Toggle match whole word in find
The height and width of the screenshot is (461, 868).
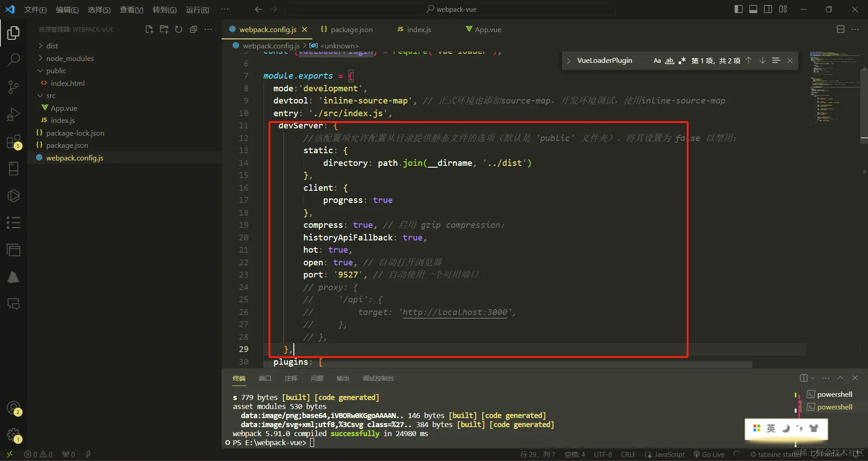670,61
